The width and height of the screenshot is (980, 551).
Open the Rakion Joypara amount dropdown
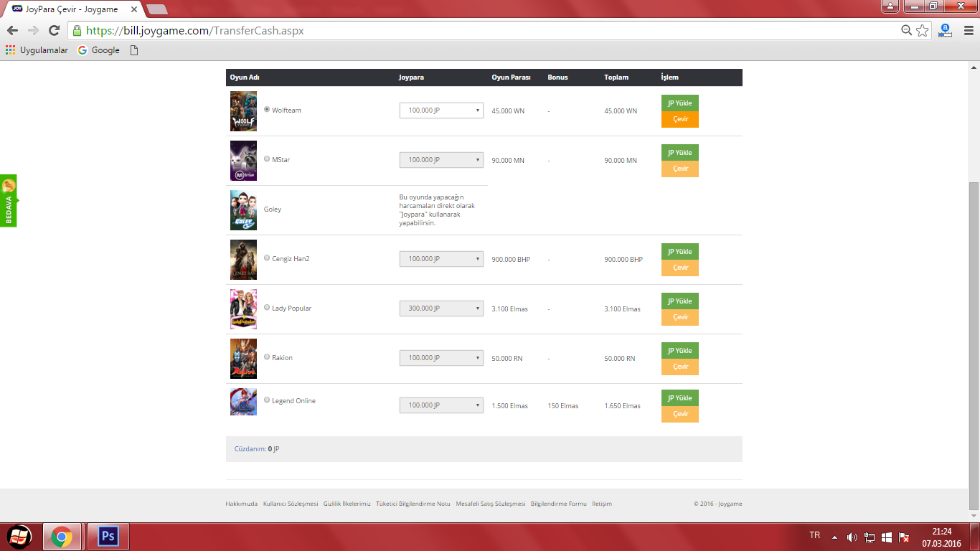point(441,358)
